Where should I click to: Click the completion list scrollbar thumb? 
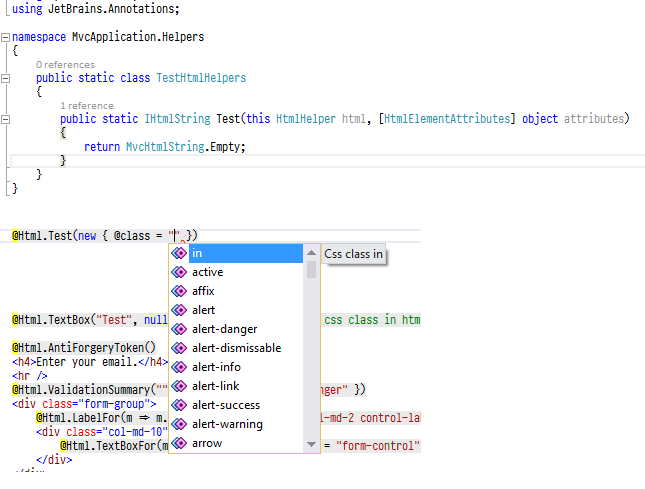pyautogui.click(x=311, y=269)
